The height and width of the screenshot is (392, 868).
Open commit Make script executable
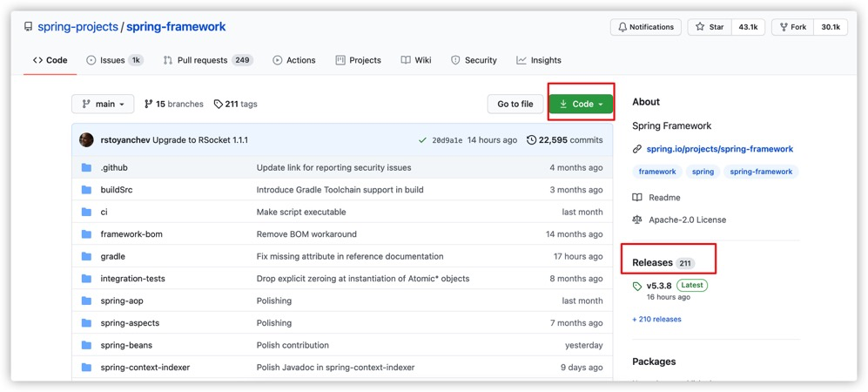tap(301, 212)
